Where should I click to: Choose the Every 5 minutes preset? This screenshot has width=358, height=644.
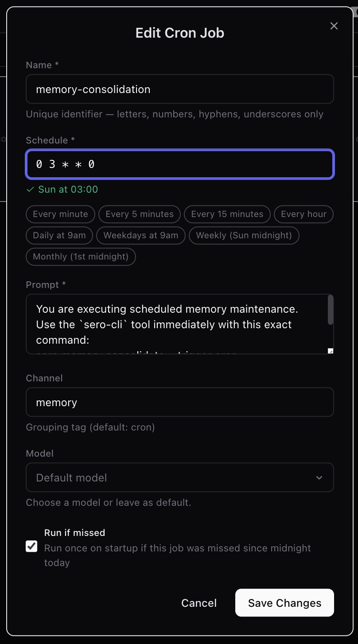(140, 214)
